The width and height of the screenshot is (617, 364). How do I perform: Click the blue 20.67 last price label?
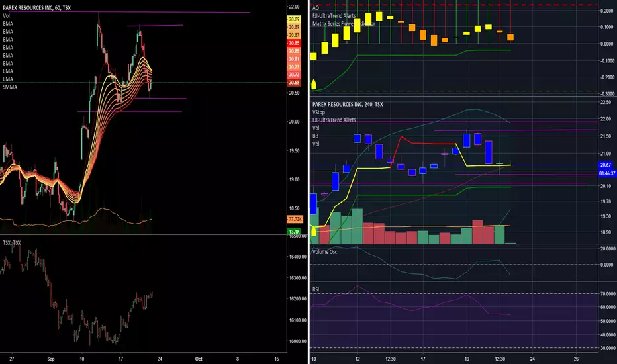(606, 165)
